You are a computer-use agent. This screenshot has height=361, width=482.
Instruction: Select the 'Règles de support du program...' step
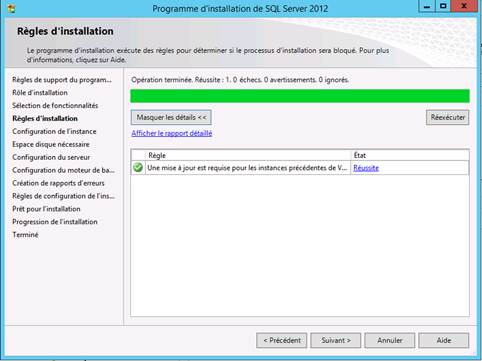coord(62,80)
